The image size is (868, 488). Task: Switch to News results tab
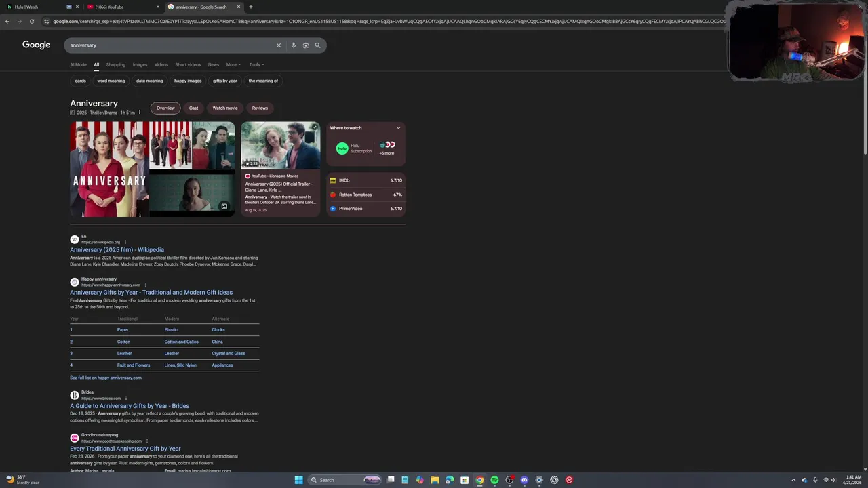[214, 65]
